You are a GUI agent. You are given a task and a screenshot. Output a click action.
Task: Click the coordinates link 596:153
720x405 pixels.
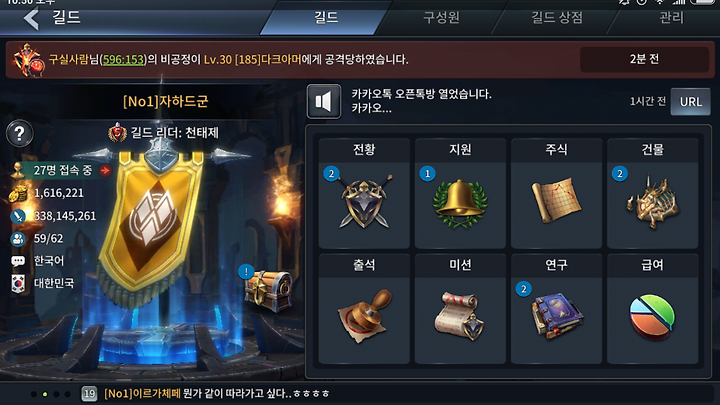pos(123,59)
